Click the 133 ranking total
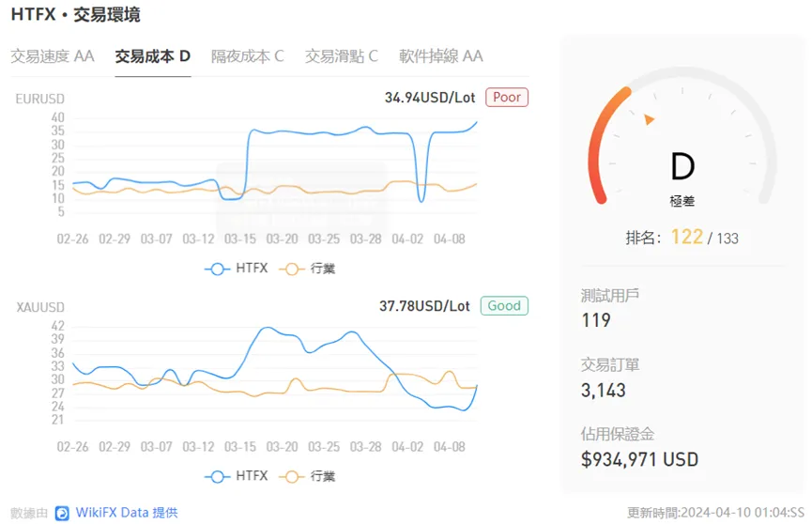Screen dimensions: 812x524 (x=728, y=239)
